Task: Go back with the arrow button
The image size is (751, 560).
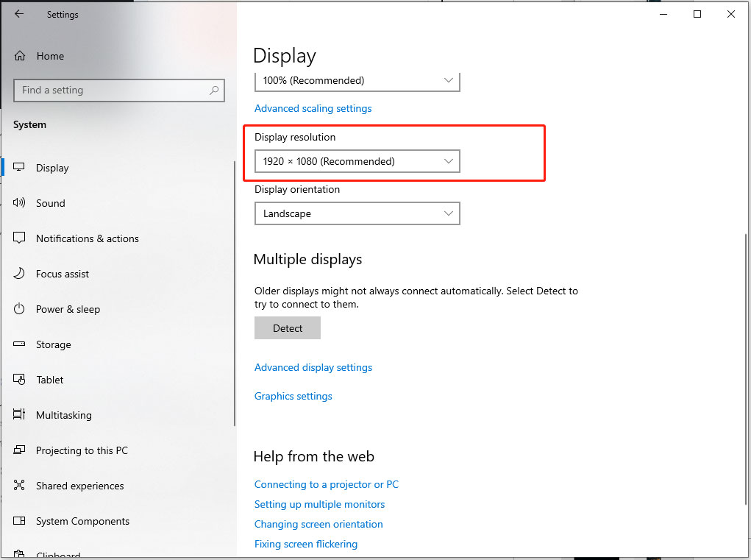Action: coord(18,14)
